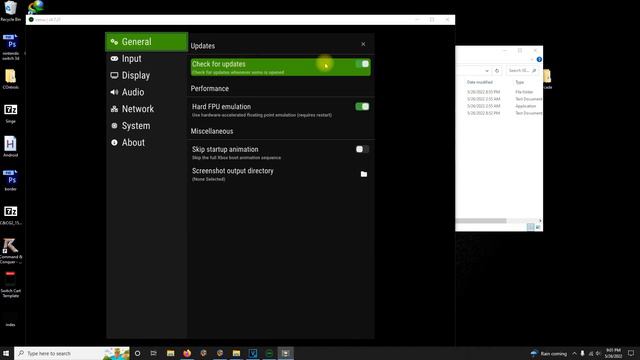Select the 7z archive icon labeled Singe
The image size is (640, 360).
click(x=11, y=113)
